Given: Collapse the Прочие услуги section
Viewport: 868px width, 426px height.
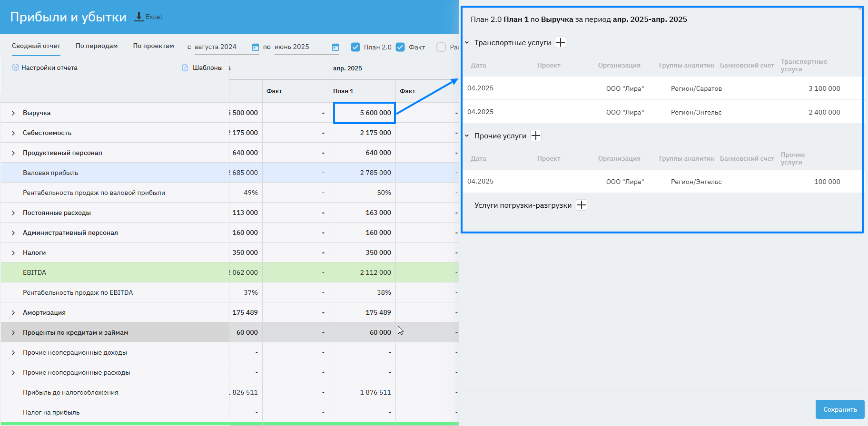Looking at the screenshot, I should 467,136.
